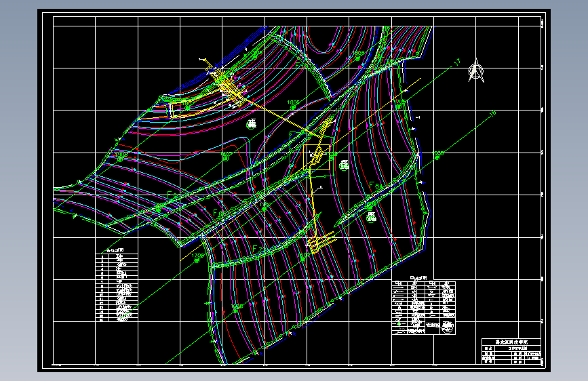Click the title block heading 黑龙江科技学院
Image resolution: width=588 pixels, height=381 pixels.
(511, 342)
